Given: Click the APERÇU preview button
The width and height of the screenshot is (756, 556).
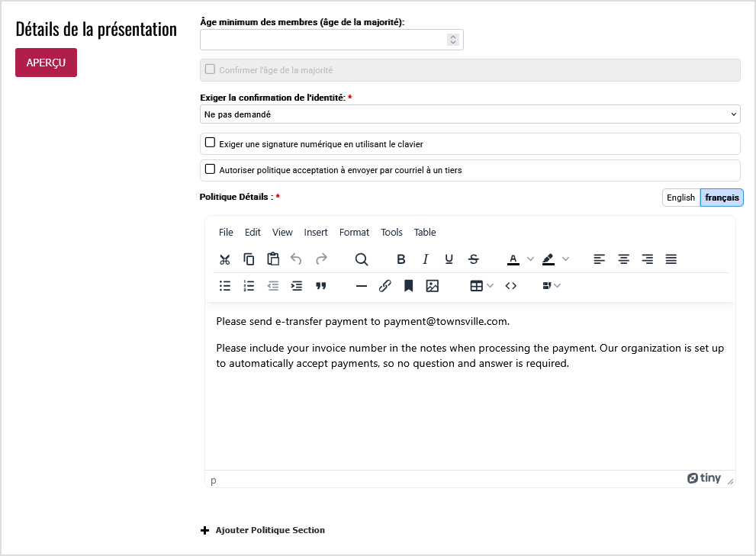Looking at the screenshot, I should [46, 63].
